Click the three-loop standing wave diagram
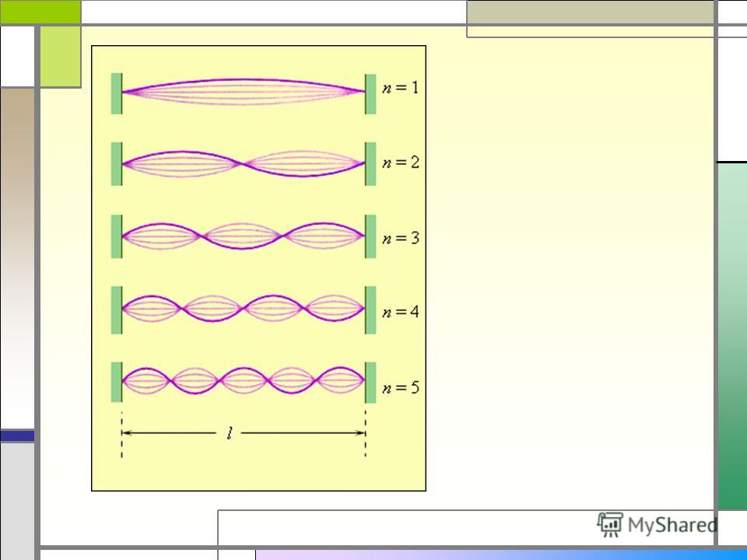The width and height of the screenshot is (747, 560). point(244,236)
